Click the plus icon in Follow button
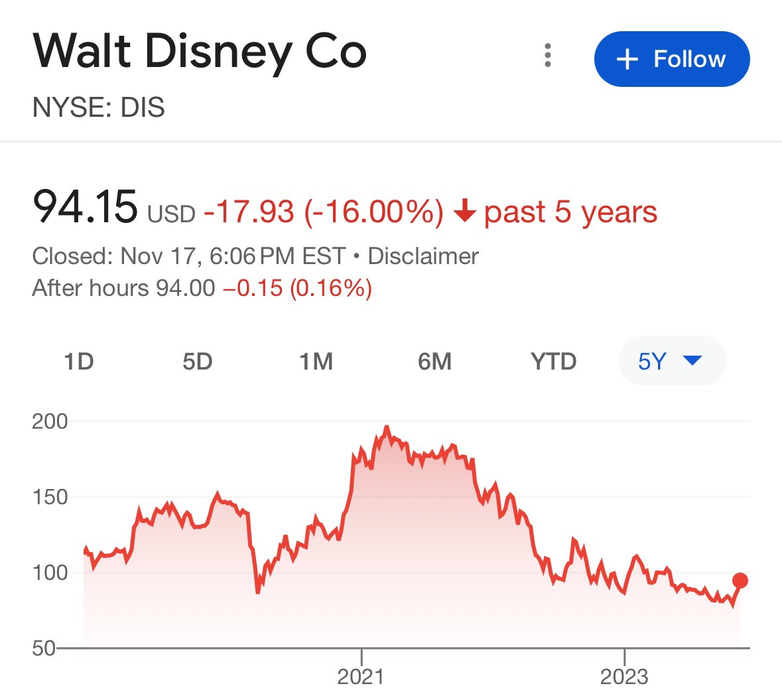The width and height of the screenshot is (782, 700). (x=627, y=60)
